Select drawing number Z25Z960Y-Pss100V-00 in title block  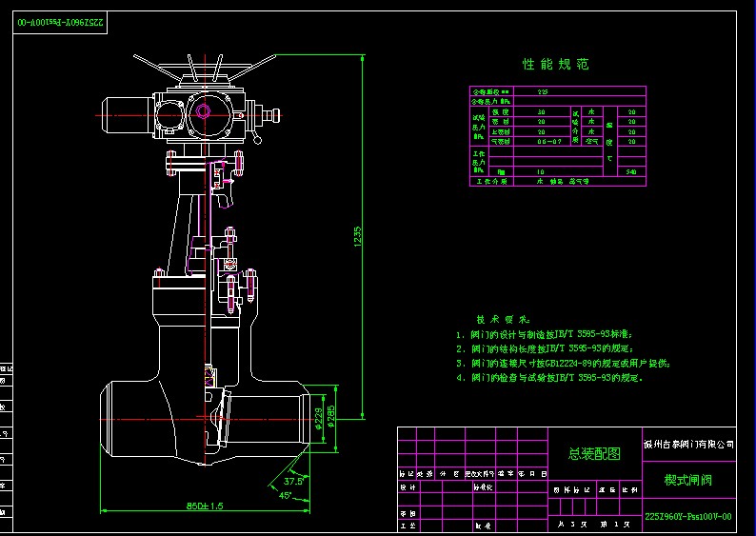point(688,517)
